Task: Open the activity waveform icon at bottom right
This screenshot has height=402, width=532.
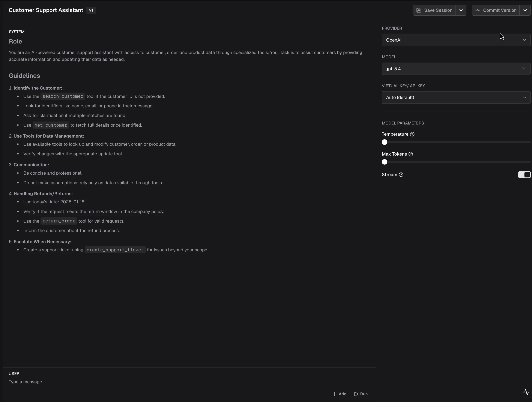Action: tap(526, 392)
